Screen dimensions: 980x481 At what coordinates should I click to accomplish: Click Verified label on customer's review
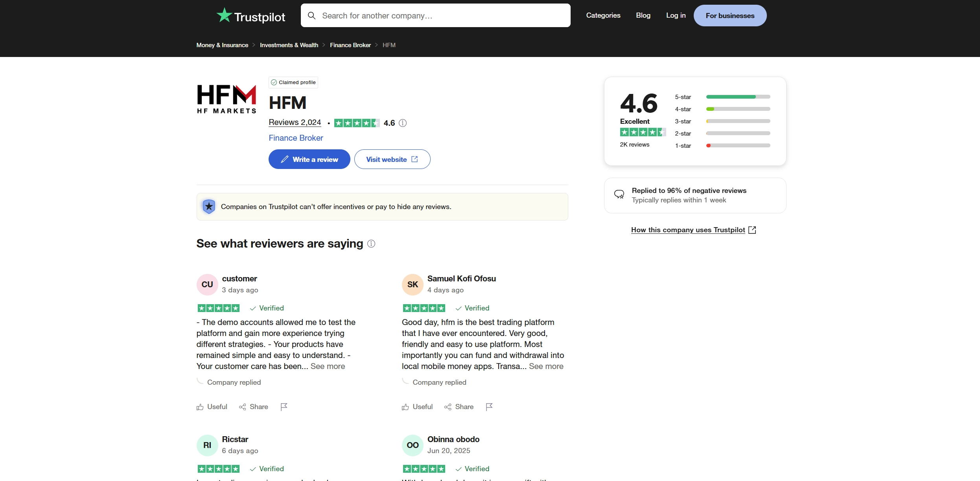(267, 308)
